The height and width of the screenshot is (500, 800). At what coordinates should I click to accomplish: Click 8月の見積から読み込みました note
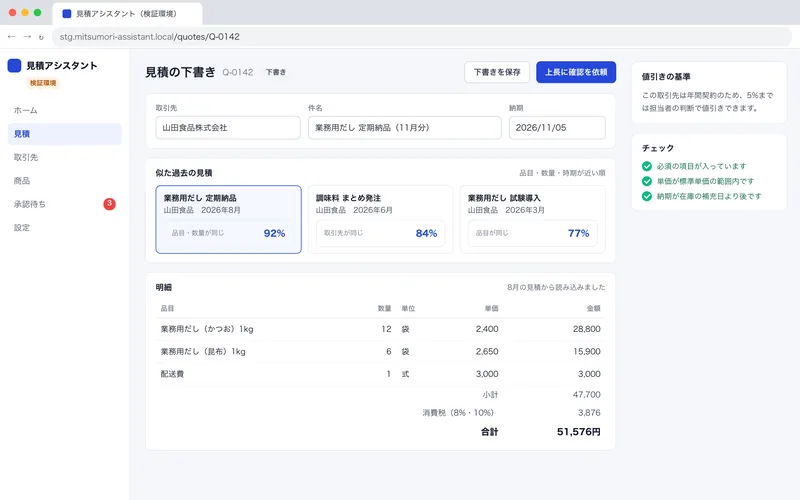(x=556, y=287)
